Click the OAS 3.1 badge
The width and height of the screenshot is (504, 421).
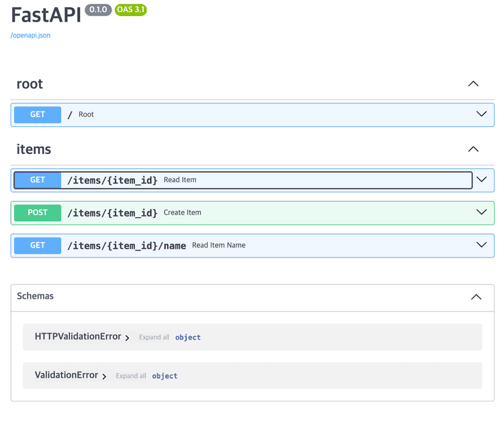131,10
